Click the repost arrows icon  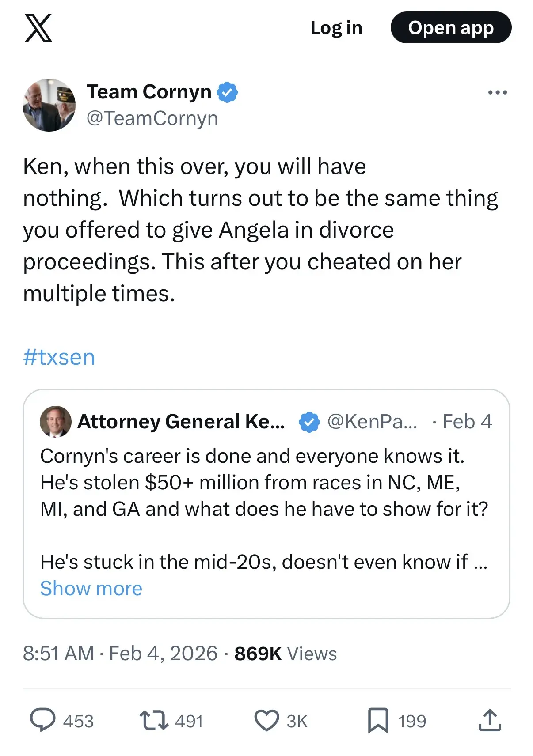pos(153,720)
